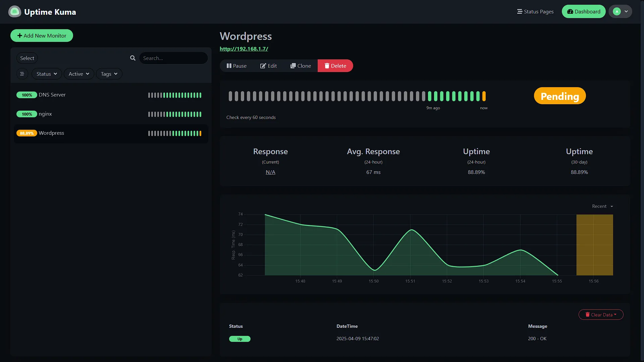Click the N/A current response value
The width and height of the screenshot is (644, 362).
coord(270,172)
